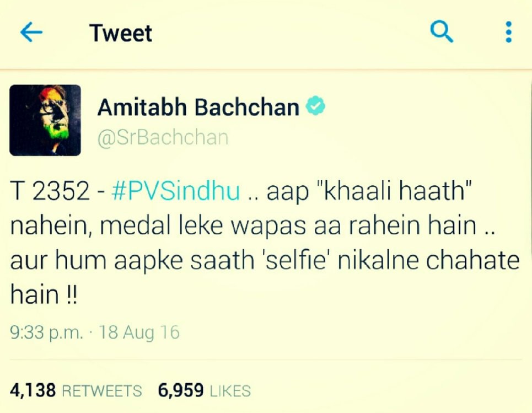Click the 6,959 like count number
This screenshot has height=413, width=532.
click(181, 390)
